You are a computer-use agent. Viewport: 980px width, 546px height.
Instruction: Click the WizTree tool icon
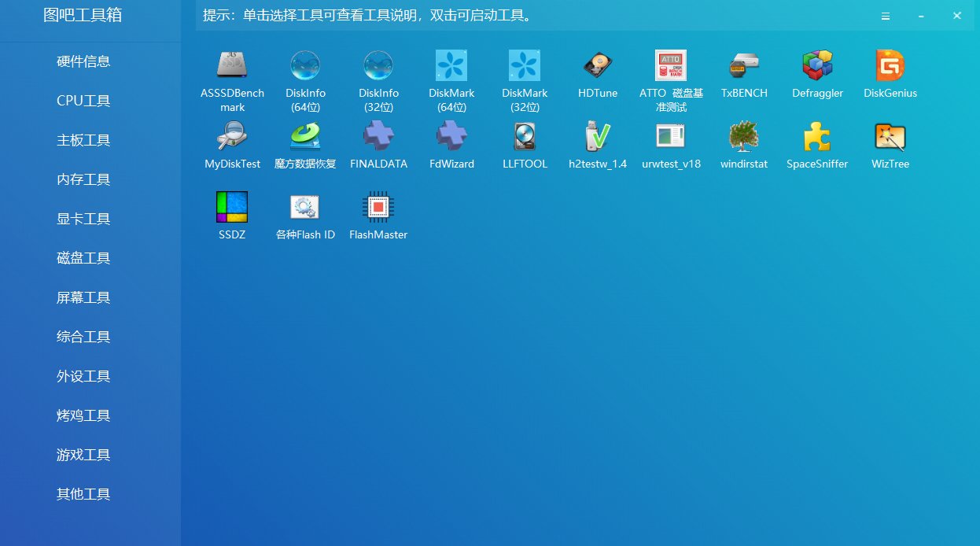coord(890,136)
